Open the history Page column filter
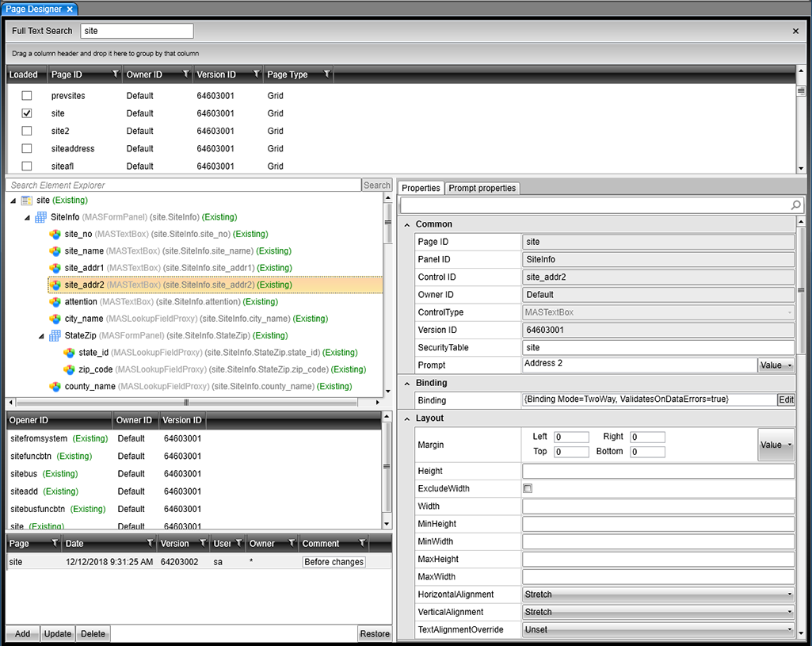Image resolution: width=812 pixels, height=646 pixels. click(55, 543)
